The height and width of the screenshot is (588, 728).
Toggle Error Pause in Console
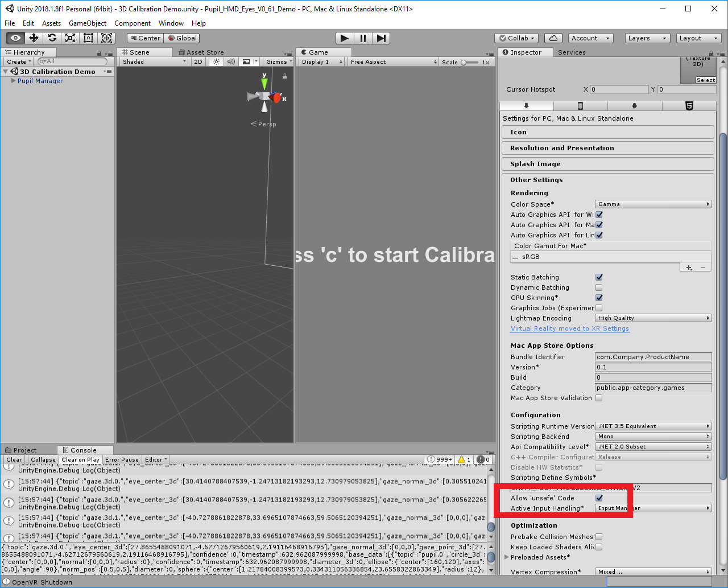coord(122,460)
